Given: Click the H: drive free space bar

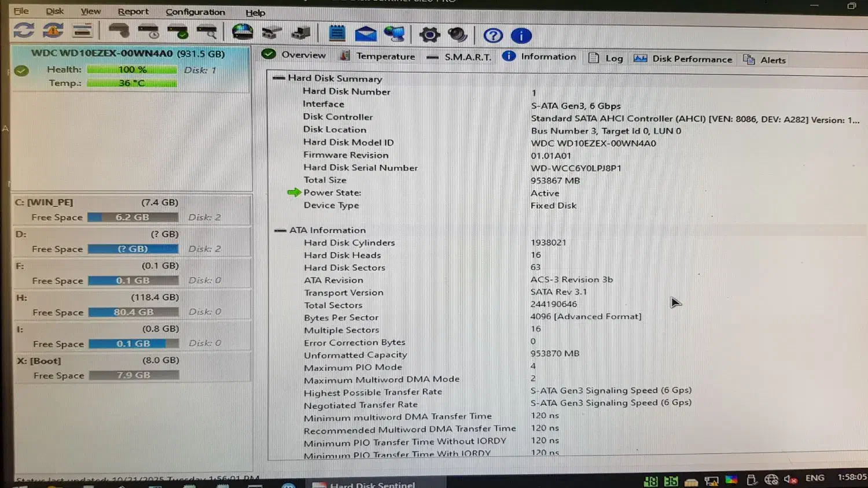Looking at the screenshot, I should (x=134, y=312).
